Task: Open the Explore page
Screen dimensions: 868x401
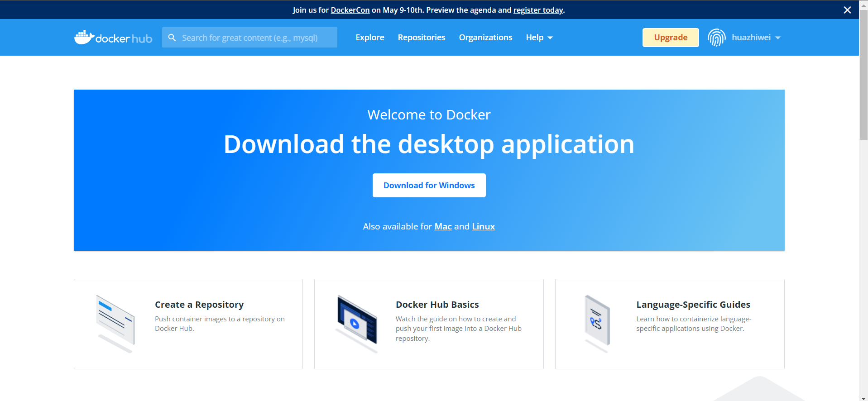Action: tap(370, 38)
